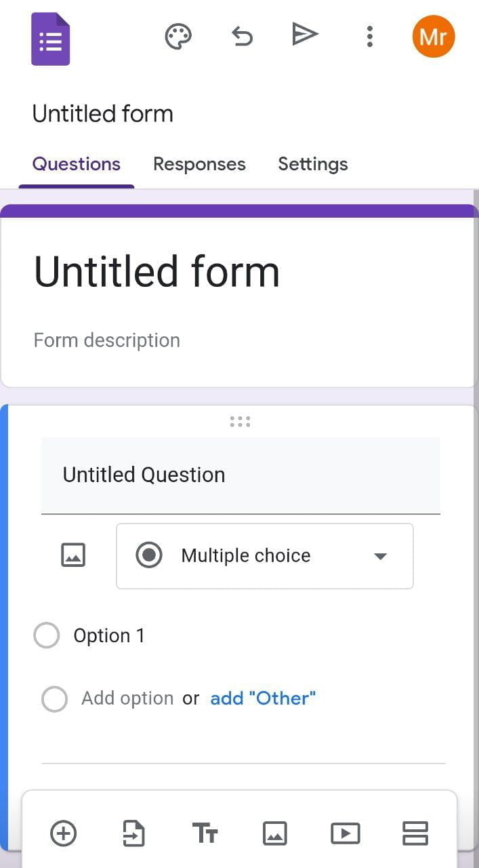Open the customize theme palette
The height and width of the screenshot is (868, 479).
[x=178, y=37]
